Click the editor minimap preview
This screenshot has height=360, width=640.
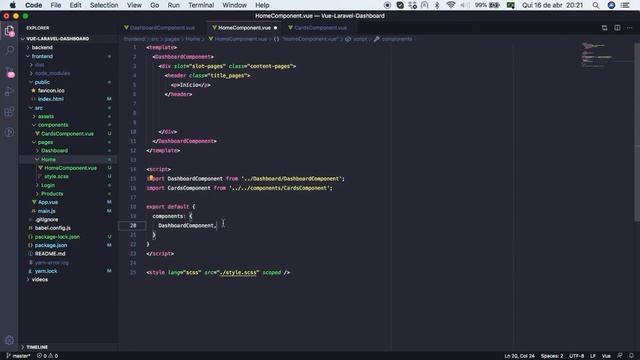coord(606,55)
